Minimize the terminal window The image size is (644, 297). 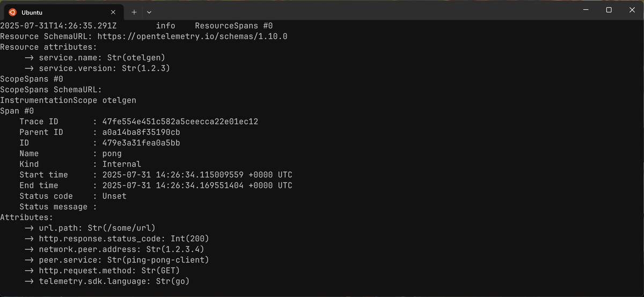(583, 10)
